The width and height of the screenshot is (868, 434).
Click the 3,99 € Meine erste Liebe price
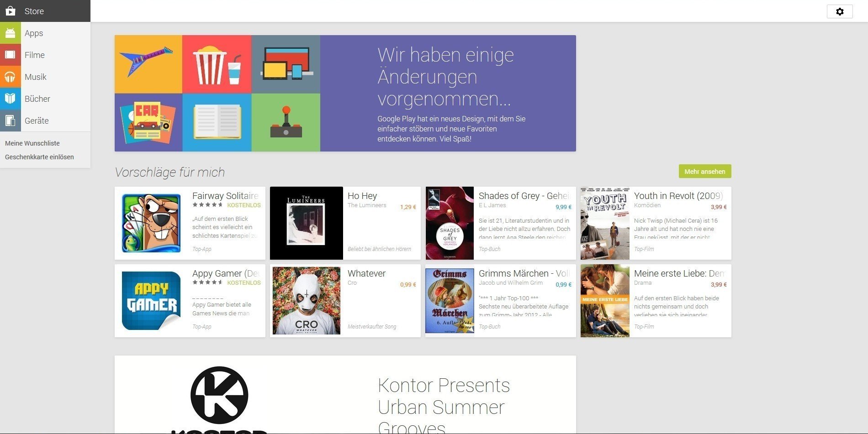[719, 285]
